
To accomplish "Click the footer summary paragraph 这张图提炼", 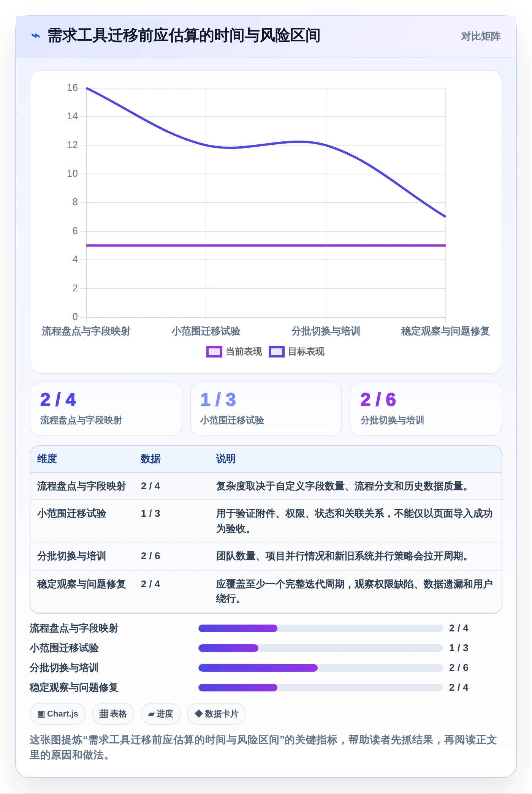I will pyautogui.click(x=263, y=747).
